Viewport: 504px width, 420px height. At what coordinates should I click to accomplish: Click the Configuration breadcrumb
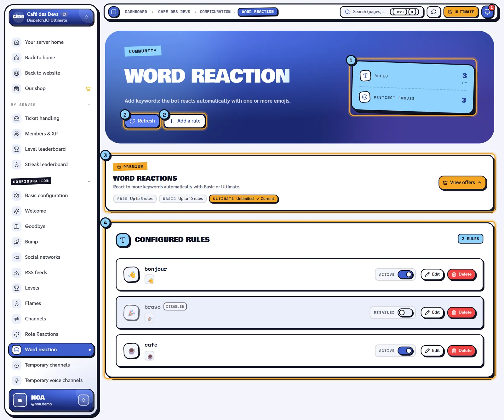(215, 12)
